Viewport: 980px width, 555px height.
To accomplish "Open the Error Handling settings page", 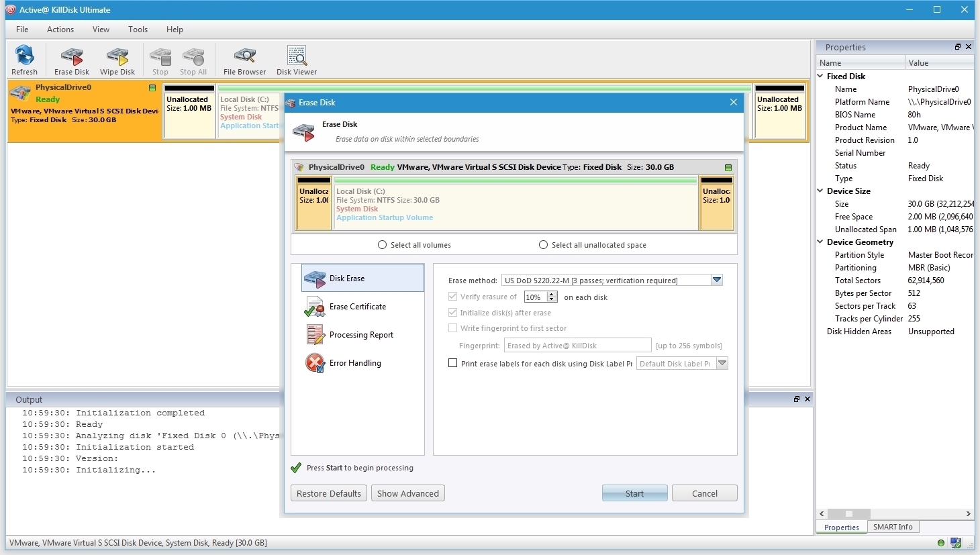I will 363,363.
